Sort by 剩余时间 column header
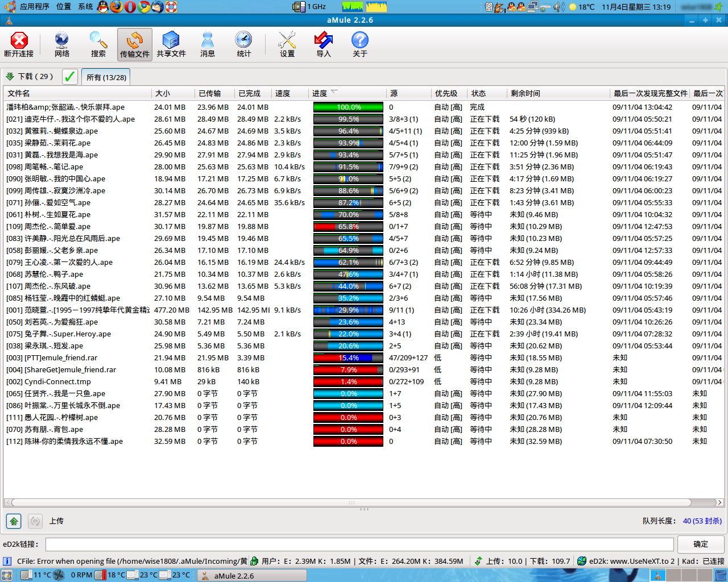 (559, 93)
